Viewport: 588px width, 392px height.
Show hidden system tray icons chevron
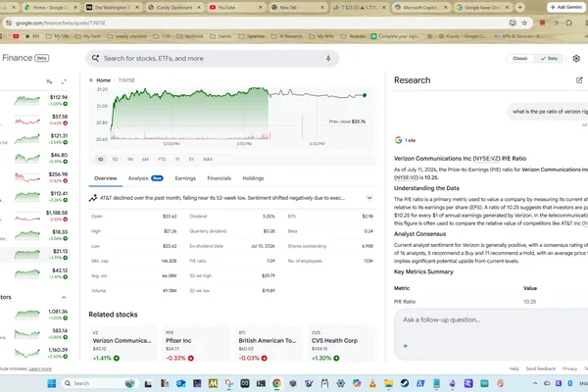[x=535, y=383]
